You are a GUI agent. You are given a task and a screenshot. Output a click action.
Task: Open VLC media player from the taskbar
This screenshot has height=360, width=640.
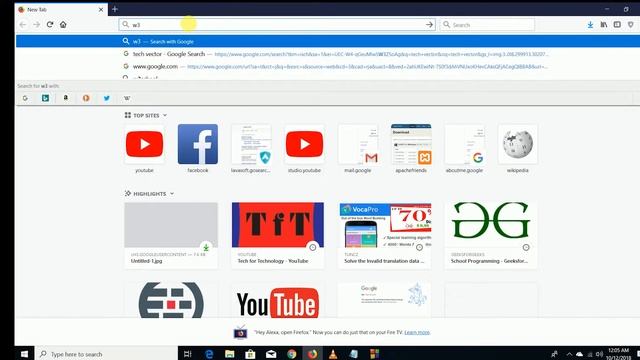[333, 354]
